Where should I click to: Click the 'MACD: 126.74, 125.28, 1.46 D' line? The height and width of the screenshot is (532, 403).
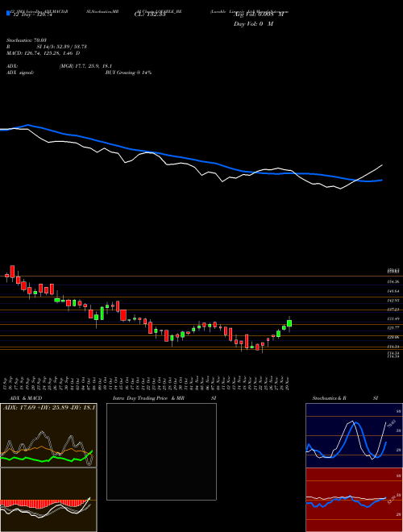coord(44,53)
